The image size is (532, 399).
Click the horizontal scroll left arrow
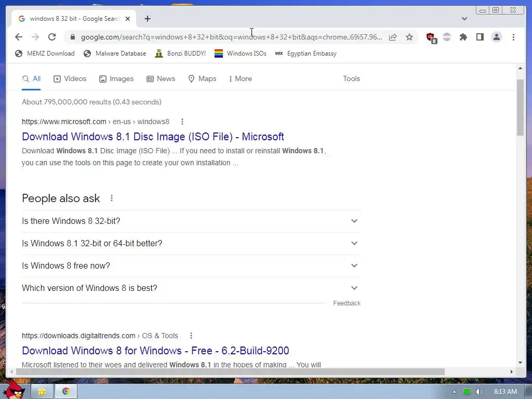pos(11,372)
